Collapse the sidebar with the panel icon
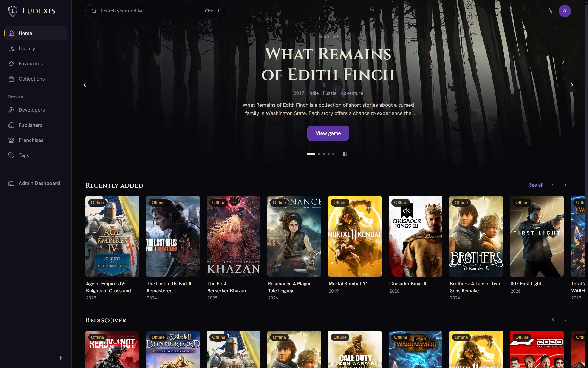Image resolution: width=588 pixels, height=368 pixels. [x=61, y=358]
